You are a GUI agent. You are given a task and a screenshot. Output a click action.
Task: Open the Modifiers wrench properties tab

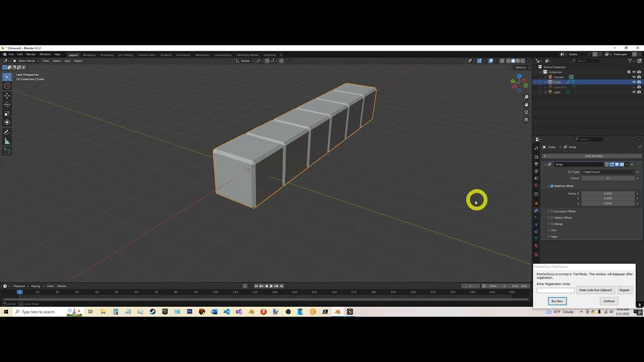[x=536, y=211]
